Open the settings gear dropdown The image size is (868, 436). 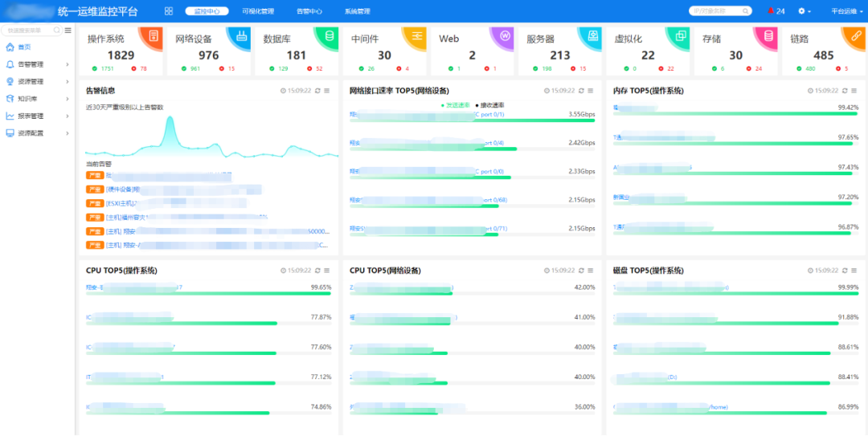coord(804,11)
